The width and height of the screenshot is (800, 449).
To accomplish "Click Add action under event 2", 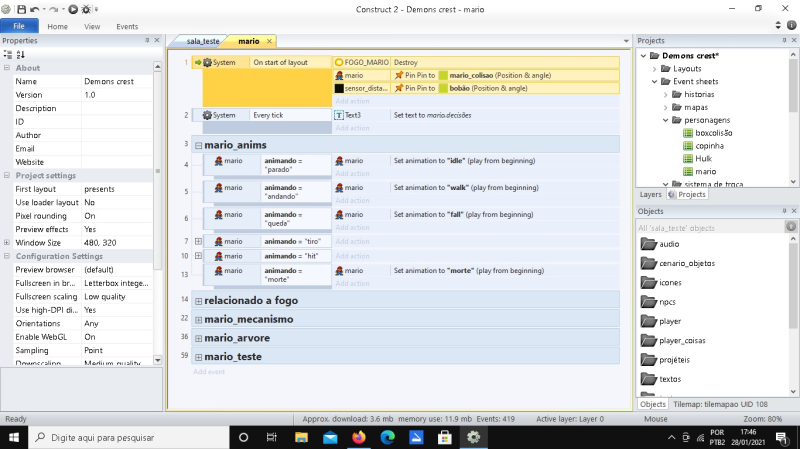I will (352, 128).
